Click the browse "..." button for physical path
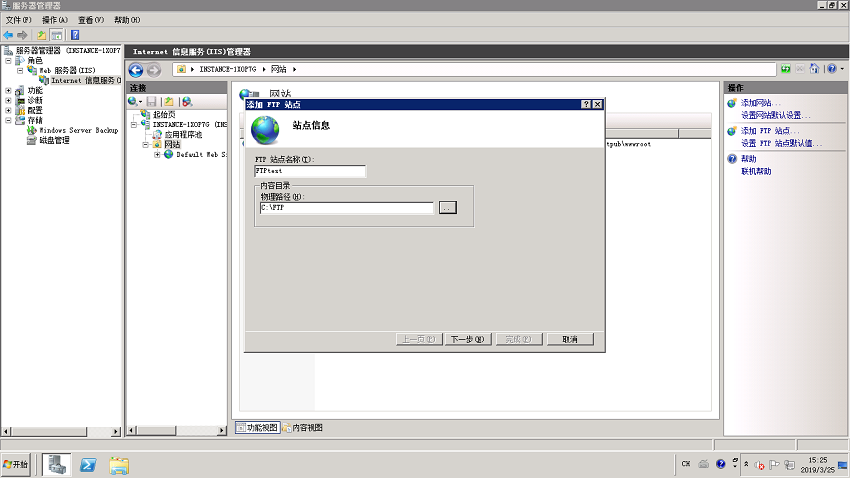Image resolution: width=850 pixels, height=478 pixels. (447, 208)
